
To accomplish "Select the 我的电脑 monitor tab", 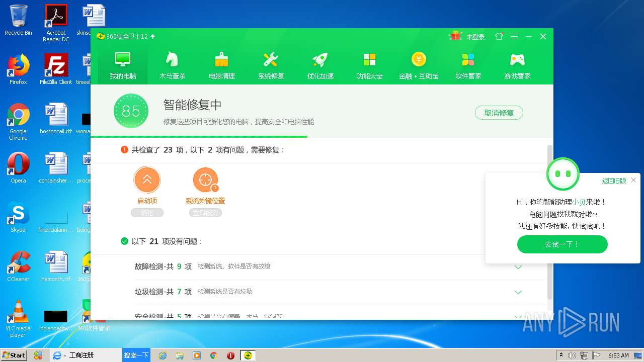I will [123, 65].
